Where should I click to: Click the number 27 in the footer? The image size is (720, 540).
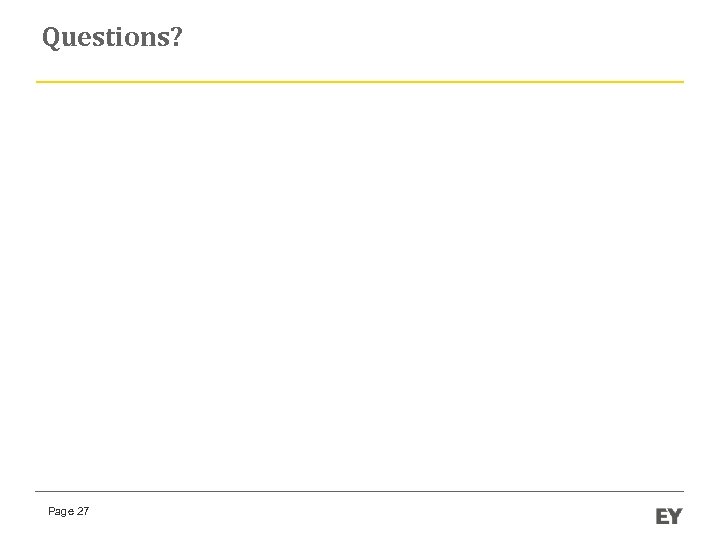[x=83, y=511]
